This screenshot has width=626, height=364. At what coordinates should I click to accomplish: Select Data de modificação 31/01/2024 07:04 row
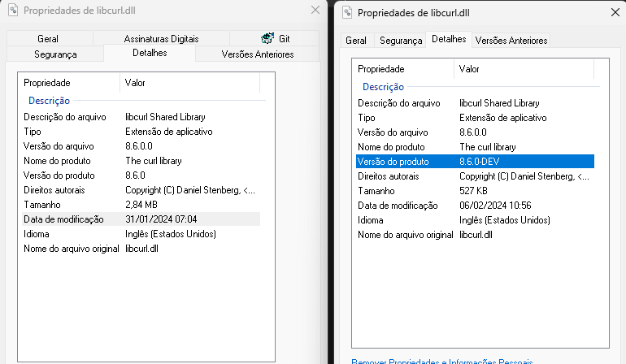click(141, 219)
